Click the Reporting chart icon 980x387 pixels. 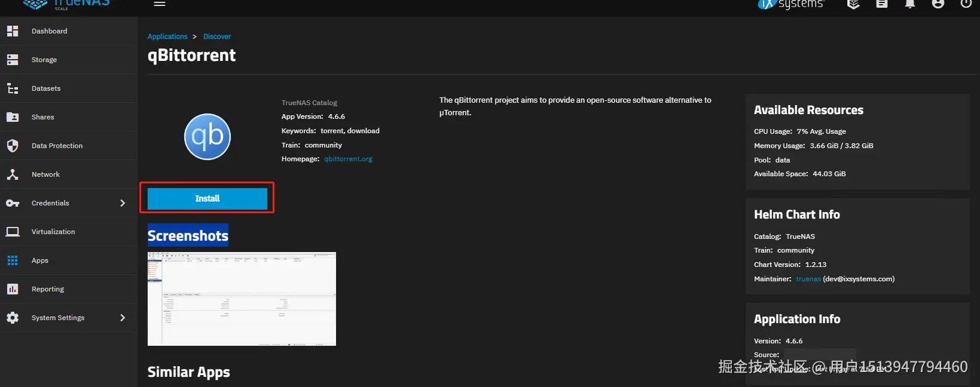(13, 289)
